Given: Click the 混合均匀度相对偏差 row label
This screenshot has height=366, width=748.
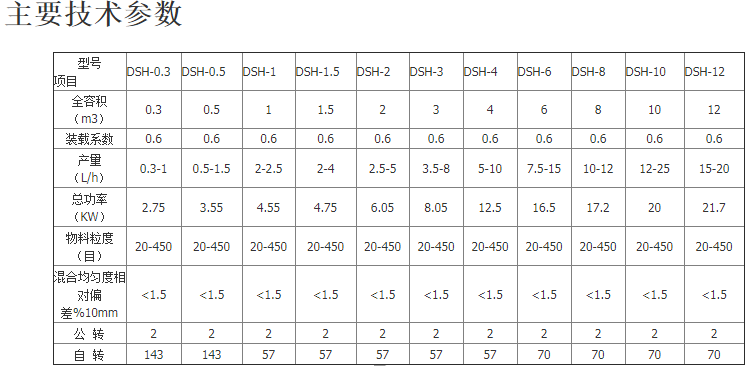Looking at the screenshot, I should 90,294.
